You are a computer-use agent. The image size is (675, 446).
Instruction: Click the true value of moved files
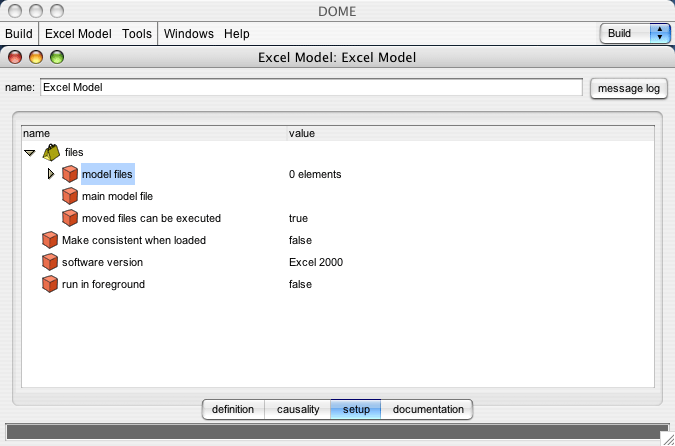pos(298,218)
